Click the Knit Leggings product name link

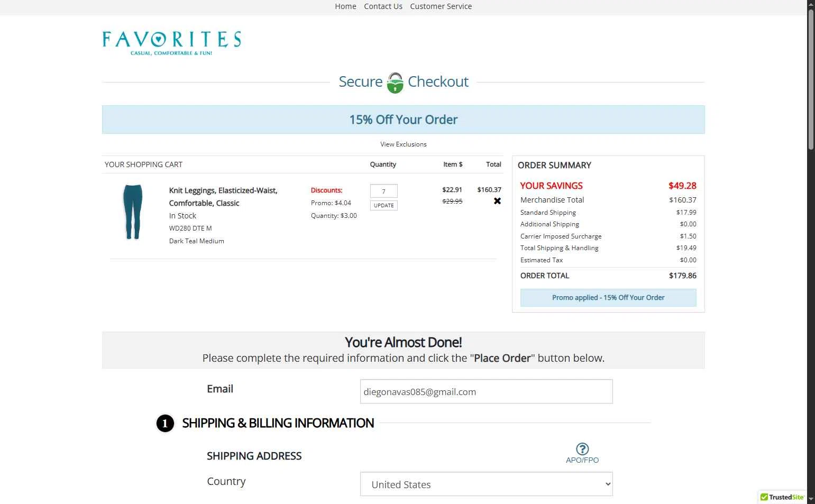click(223, 197)
